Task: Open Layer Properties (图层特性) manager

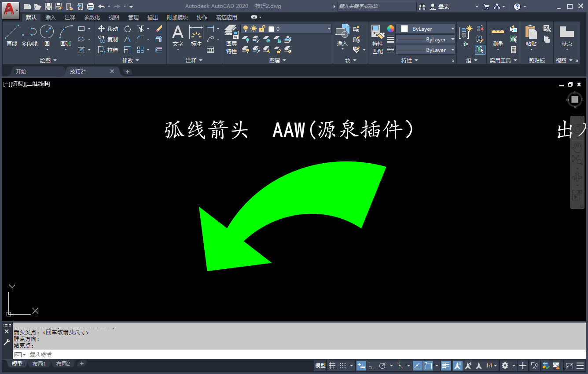Action: [232, 39]
